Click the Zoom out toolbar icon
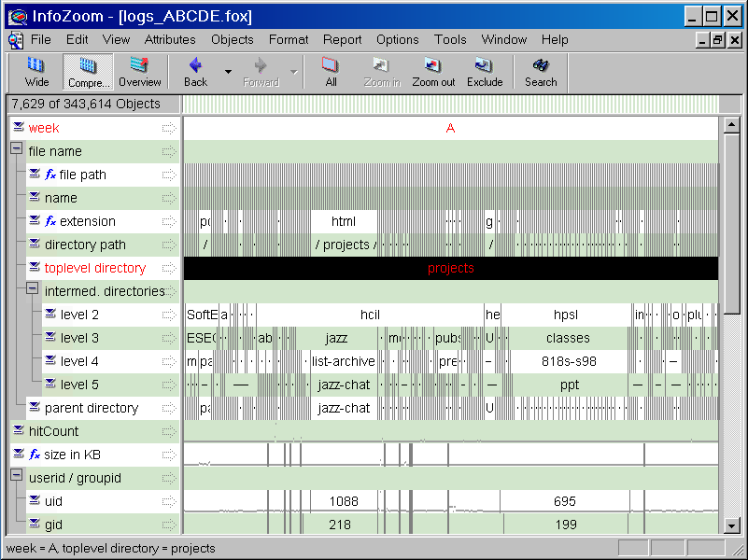 pyautogui.click(x=433, y=72)
